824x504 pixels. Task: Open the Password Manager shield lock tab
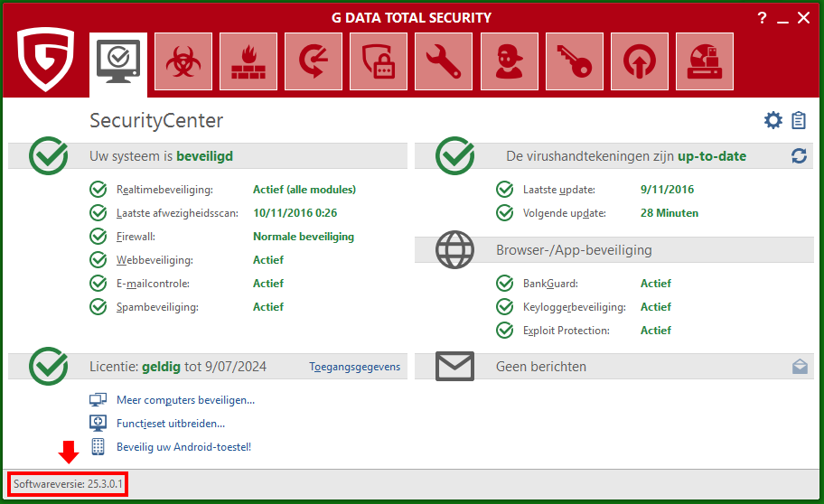pyautogui.click(x=379, y=61)
